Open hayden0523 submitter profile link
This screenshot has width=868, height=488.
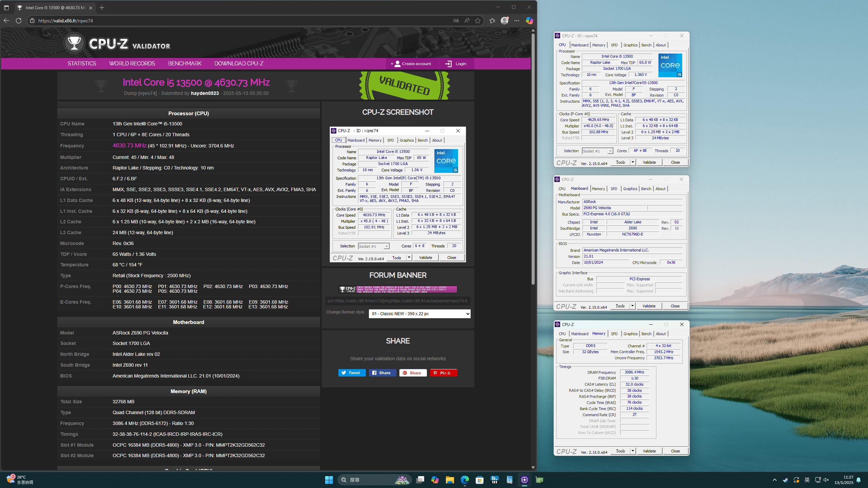point(205,93)
